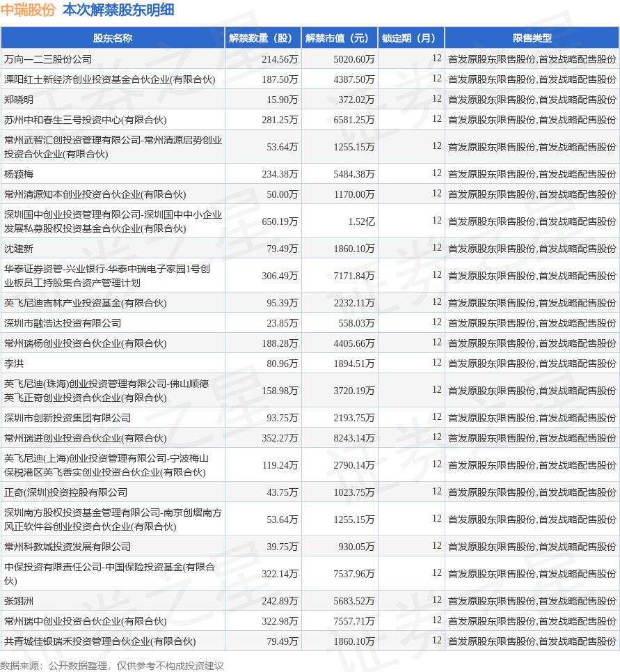Screen dimensions: 620x672
Task: Click the 解禁数量（股）column header
Action: (x=263, y=38)
